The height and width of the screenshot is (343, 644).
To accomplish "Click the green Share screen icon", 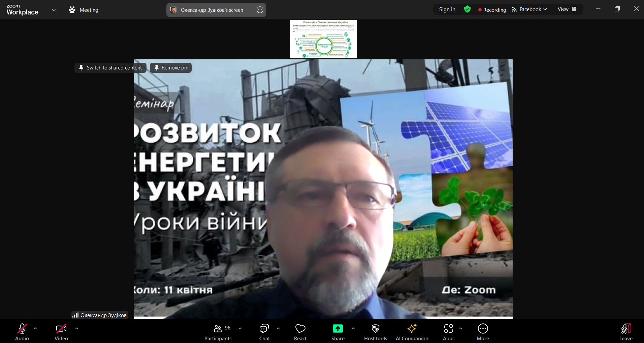I will 338,328.
